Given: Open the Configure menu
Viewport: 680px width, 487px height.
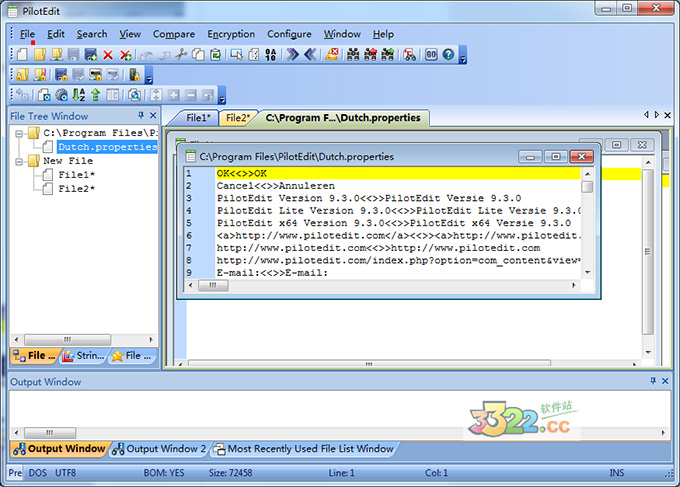Looking at the screenshot, I should (x=289, y=34).
